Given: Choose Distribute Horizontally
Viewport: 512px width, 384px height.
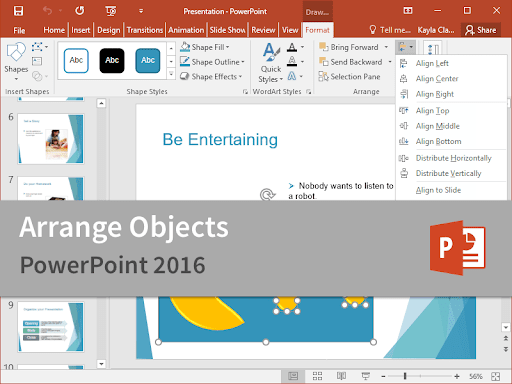Looking at the screenshot, I should coord(451,158).
